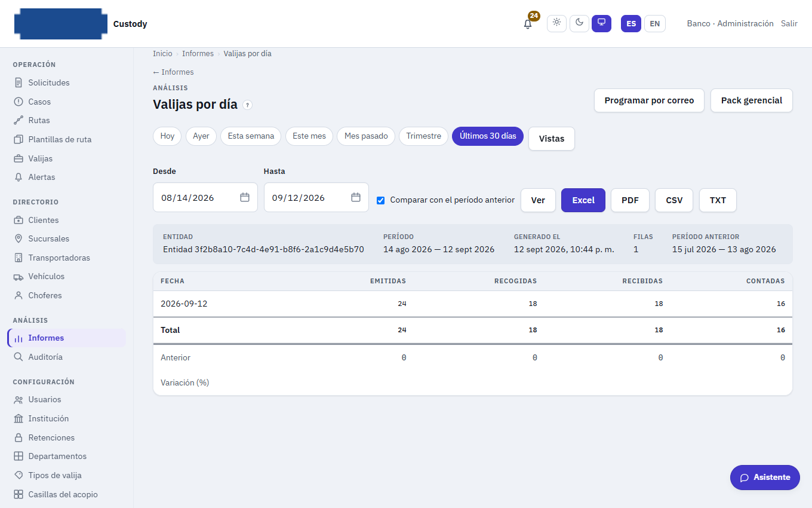
Task: Click the Institución bank icon
Action: coord(18,418)
